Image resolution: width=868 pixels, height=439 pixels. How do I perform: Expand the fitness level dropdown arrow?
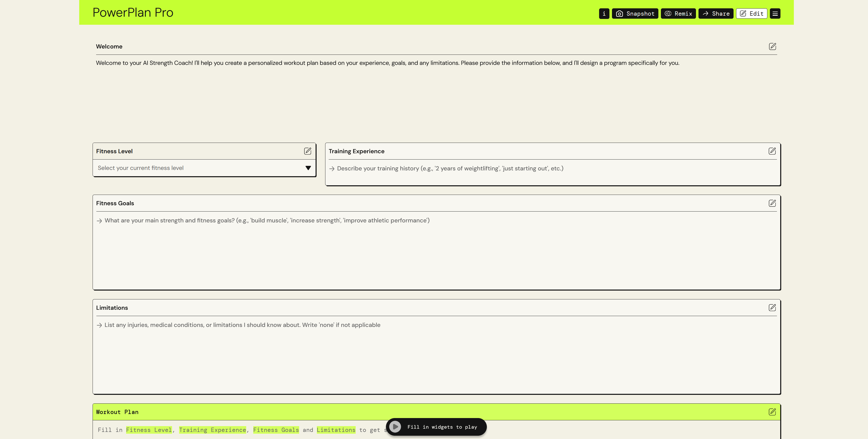click(308, 168)
